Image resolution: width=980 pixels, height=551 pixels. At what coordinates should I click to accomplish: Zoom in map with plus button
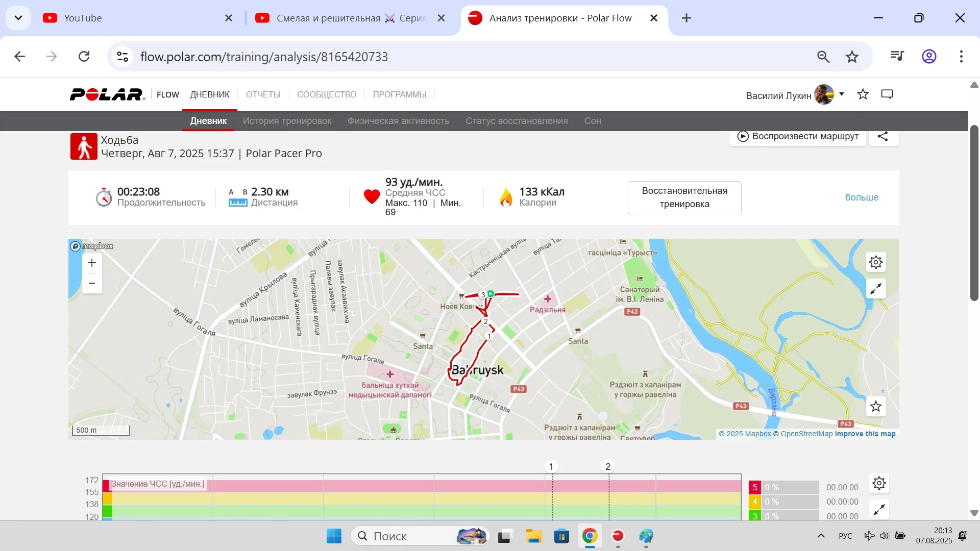coord(92,263)
